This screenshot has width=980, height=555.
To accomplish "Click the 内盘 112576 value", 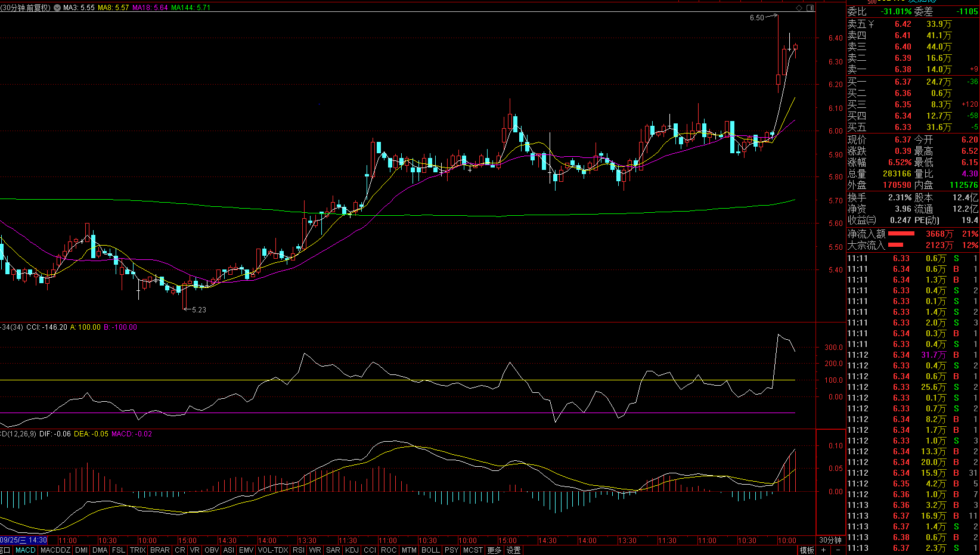I will tap(963, 185).
